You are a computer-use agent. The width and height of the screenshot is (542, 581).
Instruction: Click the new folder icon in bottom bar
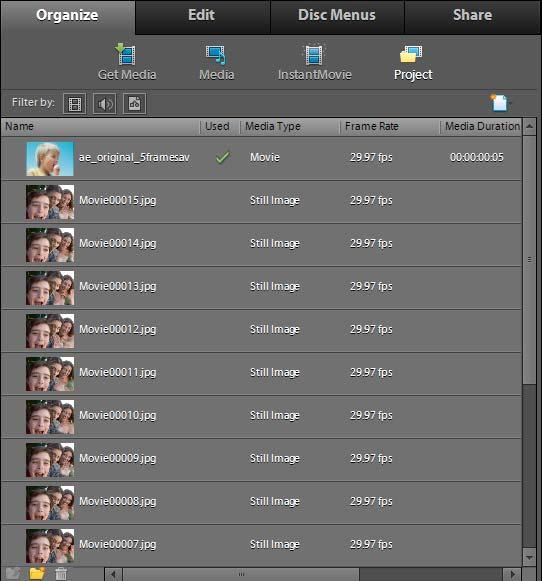click(x=37, y=573)
